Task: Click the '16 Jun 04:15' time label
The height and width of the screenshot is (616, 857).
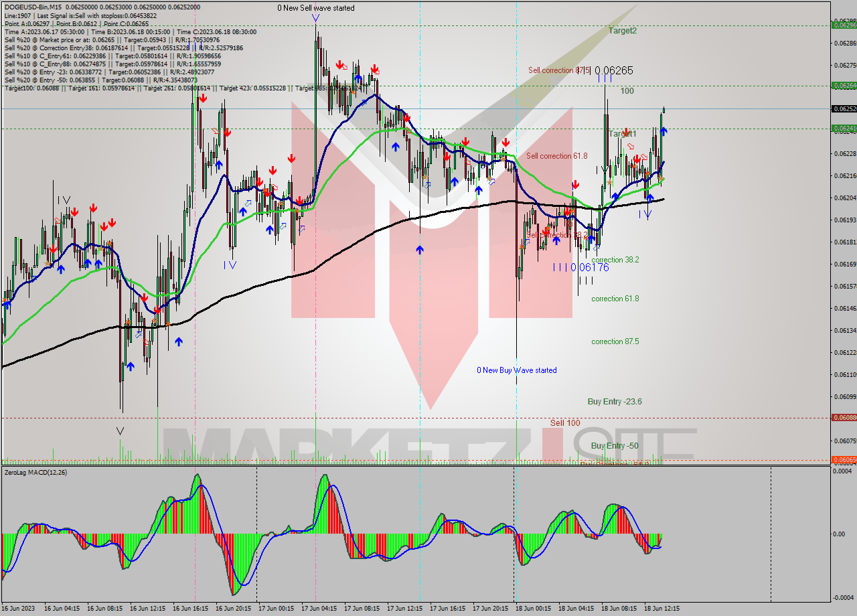Action: [x=62, y=609]
